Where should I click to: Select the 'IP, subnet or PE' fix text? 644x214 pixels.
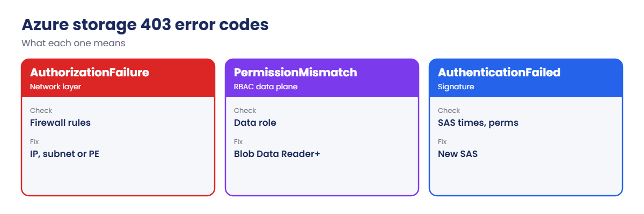pyautogui.click(x=64, y=154)
